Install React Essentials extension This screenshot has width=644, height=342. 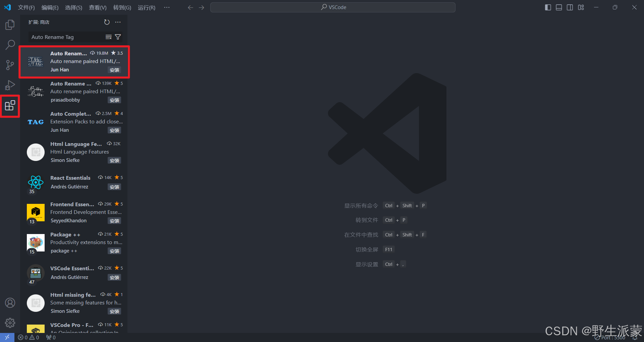(x=114, y=187)
